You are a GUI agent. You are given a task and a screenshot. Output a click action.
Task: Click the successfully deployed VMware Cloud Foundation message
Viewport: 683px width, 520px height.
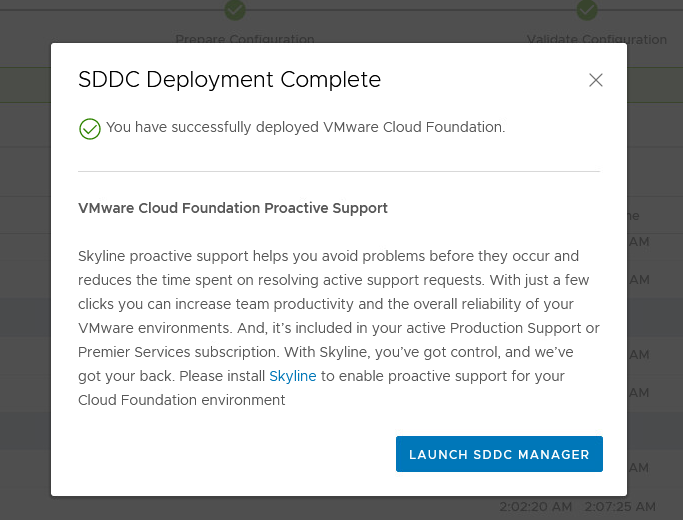click(306, 127)
